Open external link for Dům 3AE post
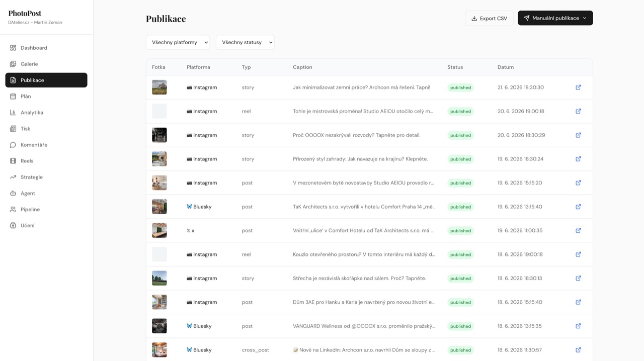The height and width of the screenshot is (361, 644). [578, 302]
